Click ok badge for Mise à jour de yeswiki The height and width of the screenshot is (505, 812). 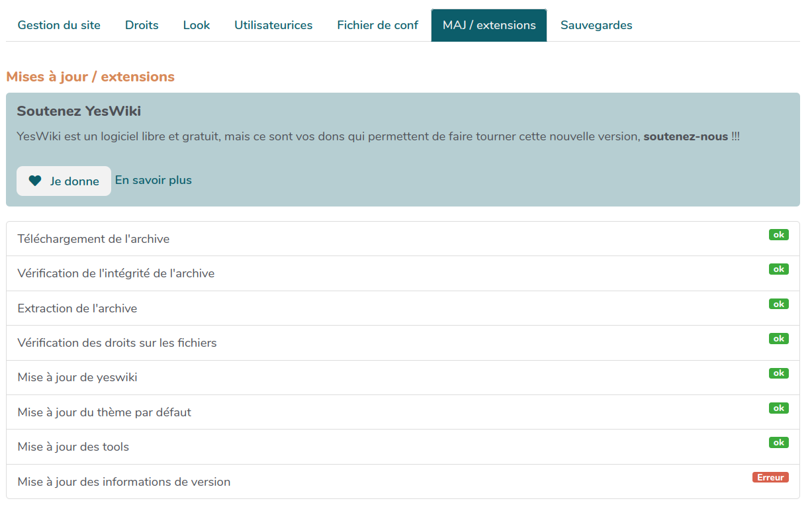click(x=778, y=373)
